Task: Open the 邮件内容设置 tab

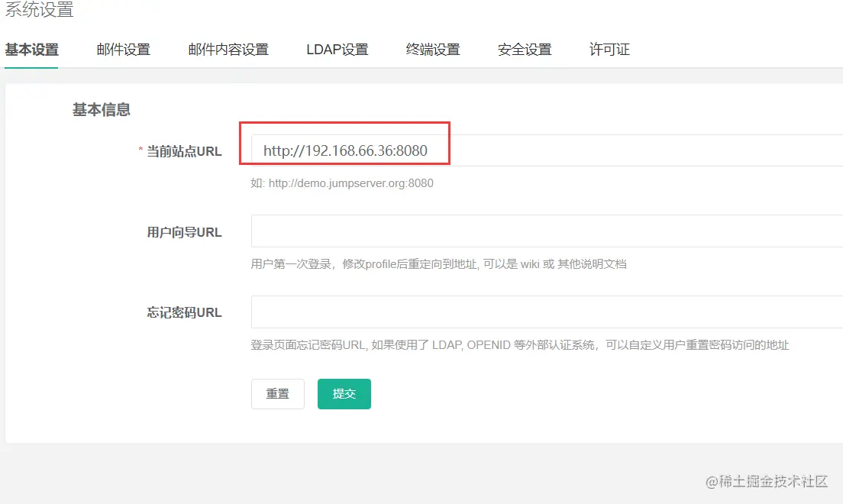Action: point(228,50)
